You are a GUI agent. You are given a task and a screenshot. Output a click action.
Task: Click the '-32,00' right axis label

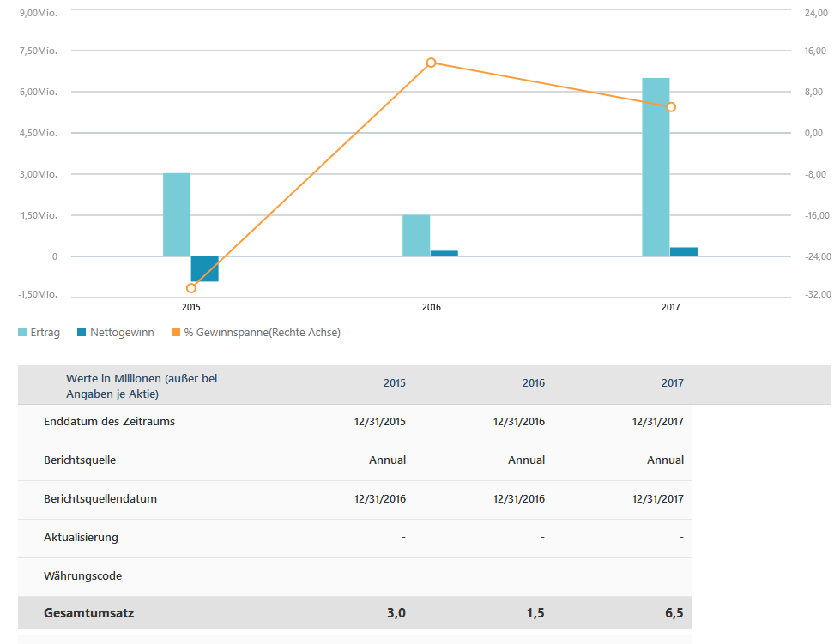[x=818, y=294]
